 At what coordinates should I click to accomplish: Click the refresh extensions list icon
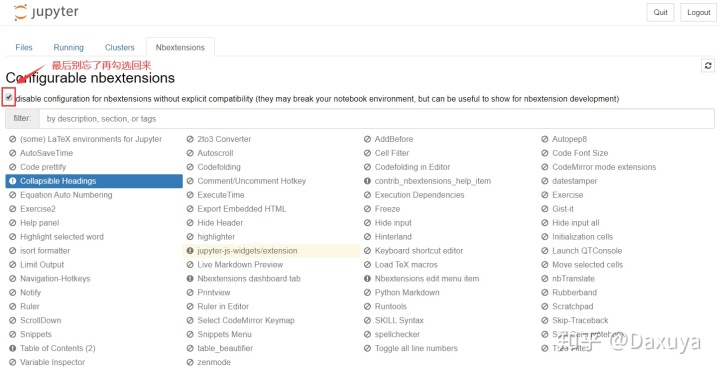coord(708,66)
